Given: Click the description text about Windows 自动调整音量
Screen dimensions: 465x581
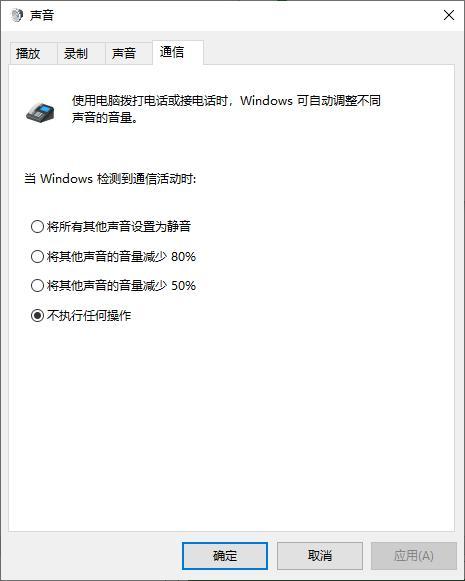Looking at the screenshot, I should pos(226,109).
